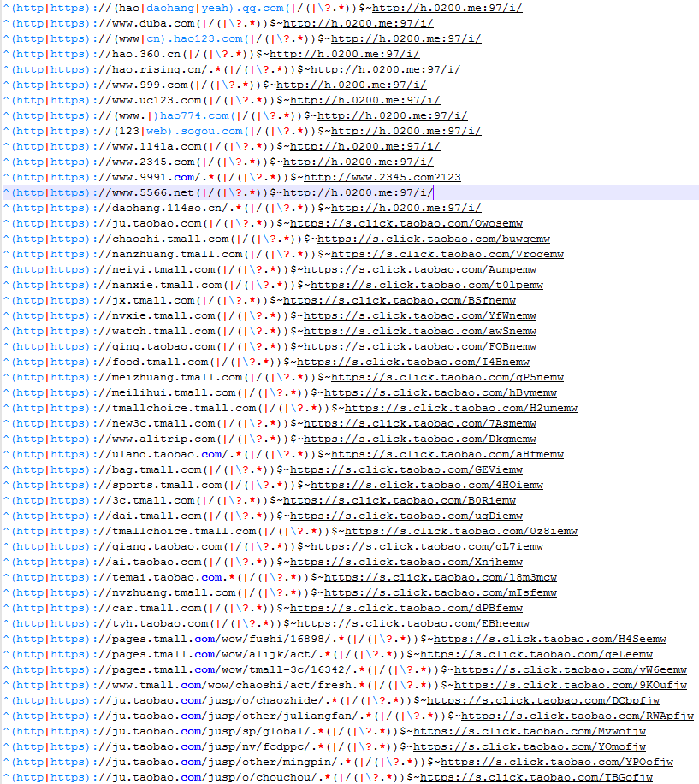Click the text 'www.999.com' in the pattern
Viewport: 699px width, 784px height.
(x=150, y=85)
